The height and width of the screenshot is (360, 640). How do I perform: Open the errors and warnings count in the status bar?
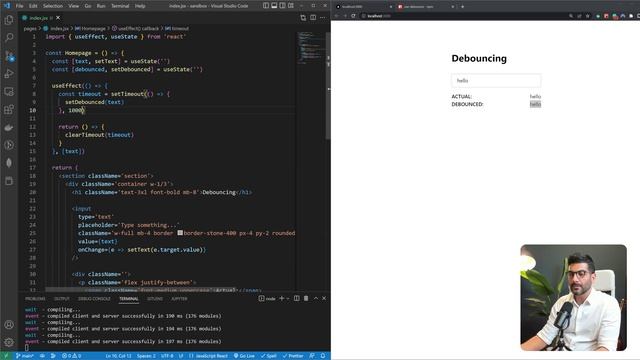(71, 356)
